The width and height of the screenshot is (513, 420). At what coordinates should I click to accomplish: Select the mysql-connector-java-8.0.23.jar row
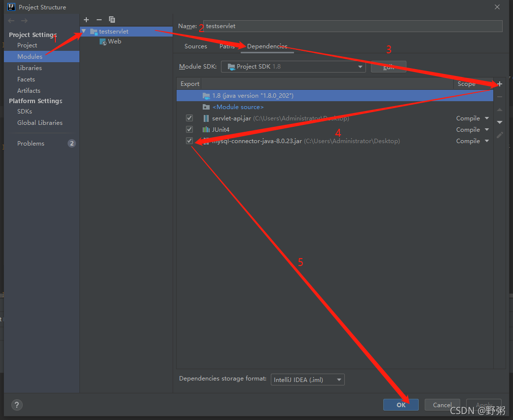pyautogui.click(x=335, y=141)
